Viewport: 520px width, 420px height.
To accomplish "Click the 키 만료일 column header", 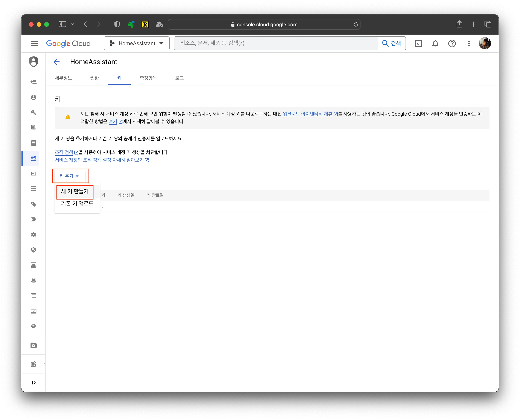I will (155, 195).
